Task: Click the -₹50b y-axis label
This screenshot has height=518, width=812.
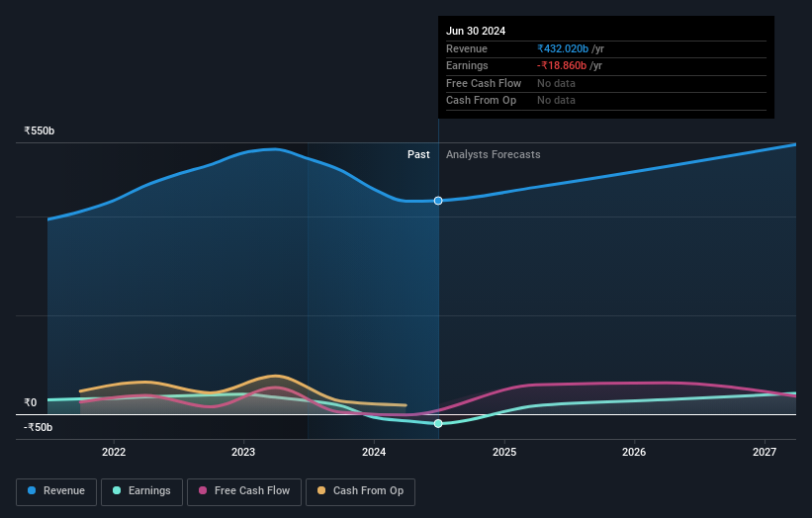Action: tap(38, 427)
